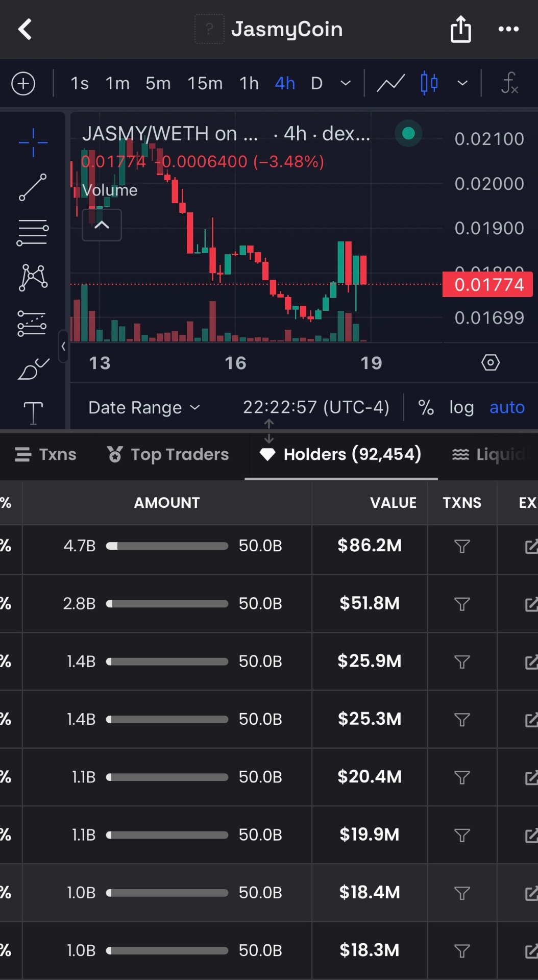Tap the add-symbol plus circle icon

pos(23,83)
